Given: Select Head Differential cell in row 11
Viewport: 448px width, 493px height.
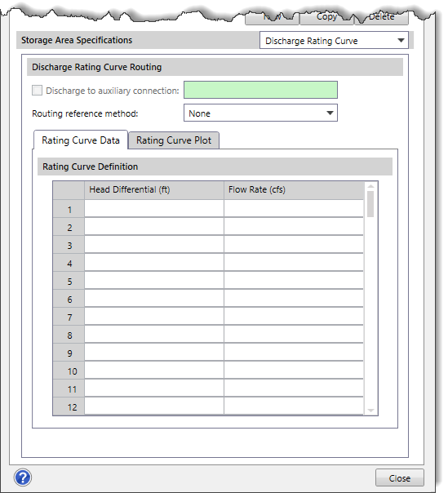Looking at the screenshot, I should pos(154,388).
